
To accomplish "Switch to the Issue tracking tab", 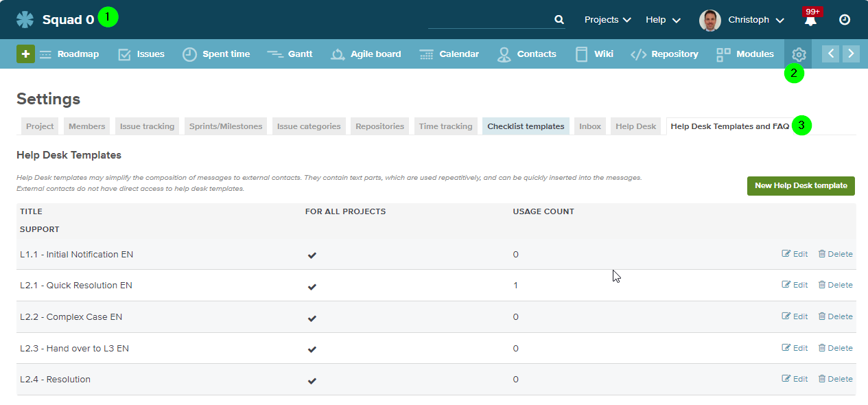I will click(148, 126).
